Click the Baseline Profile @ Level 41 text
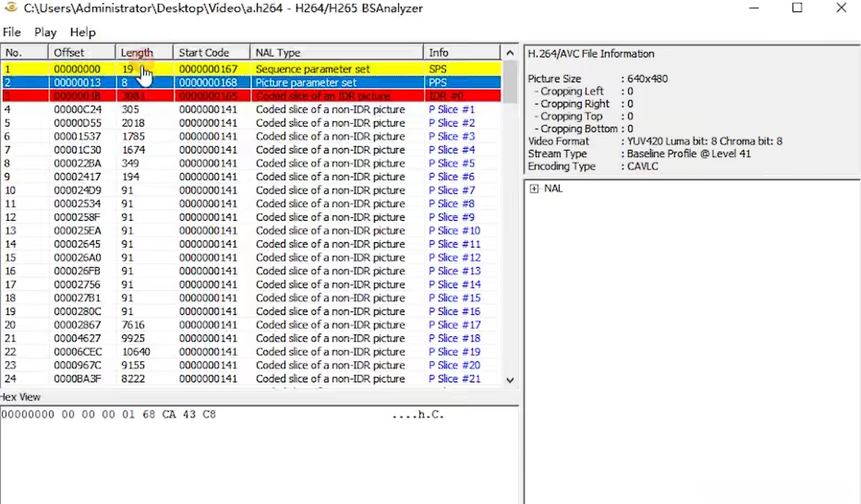 (689, 154)
